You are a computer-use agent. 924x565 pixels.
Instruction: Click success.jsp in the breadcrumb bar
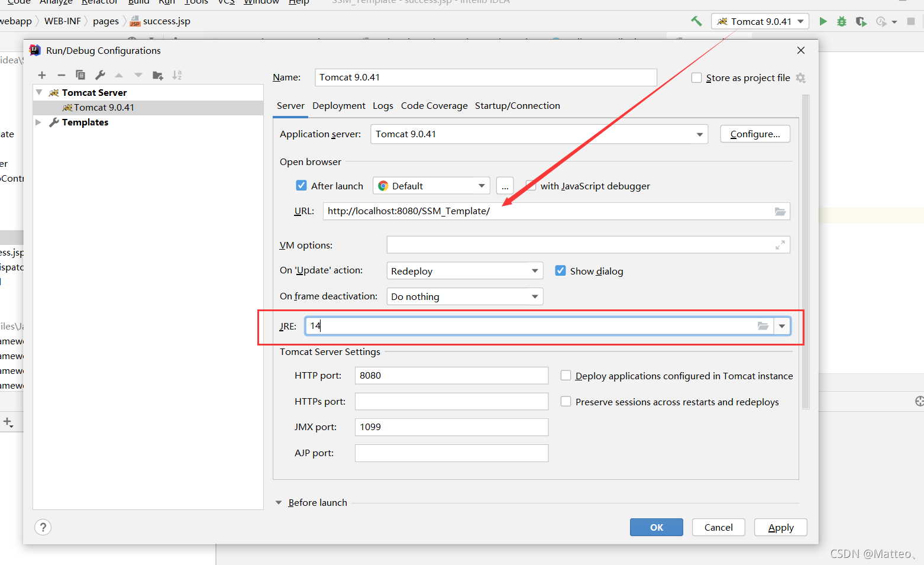tap(161, 21)
